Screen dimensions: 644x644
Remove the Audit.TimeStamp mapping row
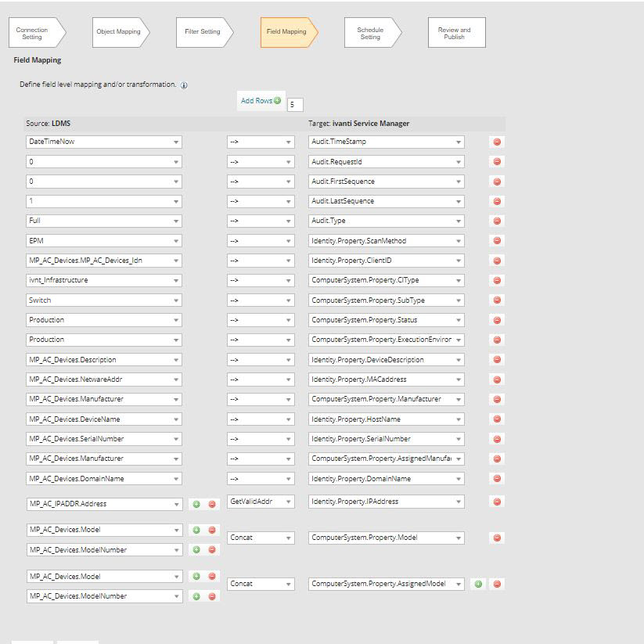497,142
